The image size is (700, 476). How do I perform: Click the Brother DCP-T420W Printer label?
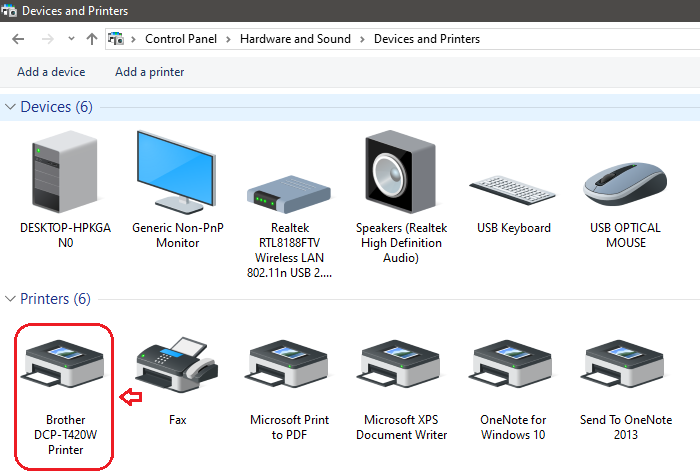click(x=66, y=434)
